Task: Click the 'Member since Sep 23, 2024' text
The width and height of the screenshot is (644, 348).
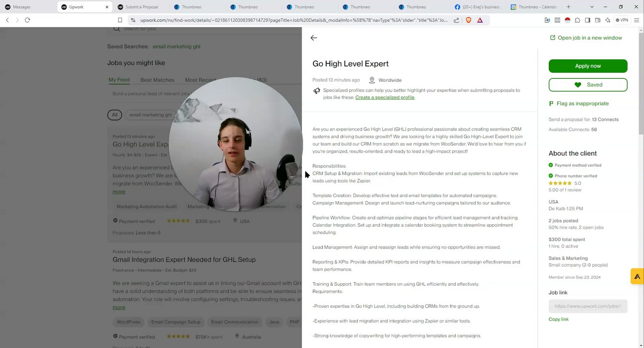Action: pos(574,277)
